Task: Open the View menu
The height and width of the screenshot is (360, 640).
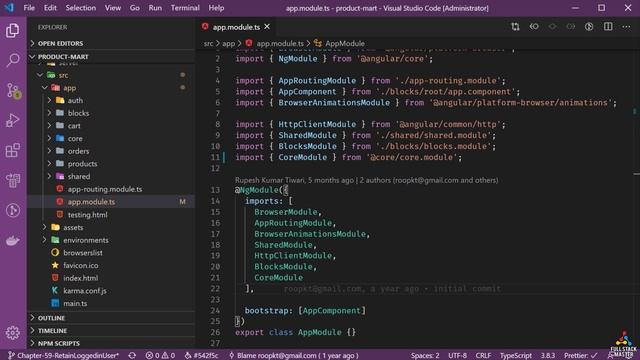Action: pyautogui.click(x=113, y=8)
